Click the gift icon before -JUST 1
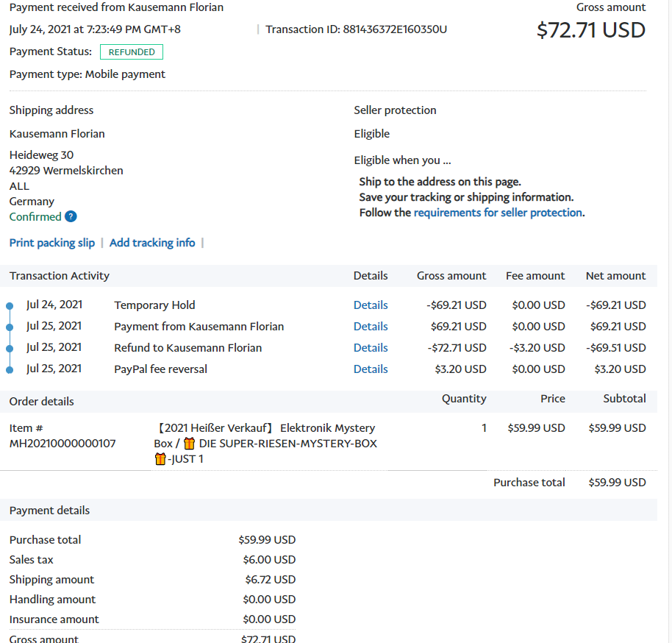 click(160, 459)
